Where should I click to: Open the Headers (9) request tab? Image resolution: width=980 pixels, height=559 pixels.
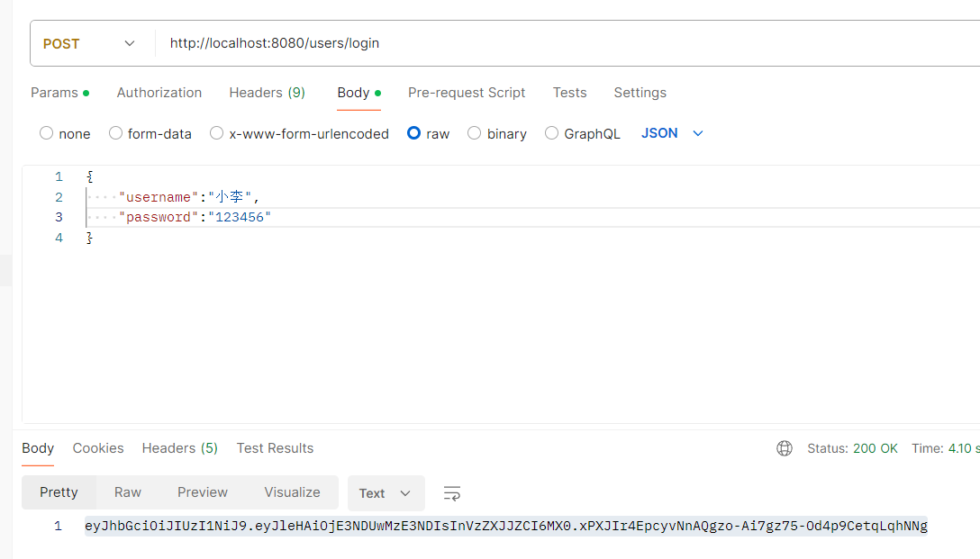pyautogui.click(x=267, y=92)
